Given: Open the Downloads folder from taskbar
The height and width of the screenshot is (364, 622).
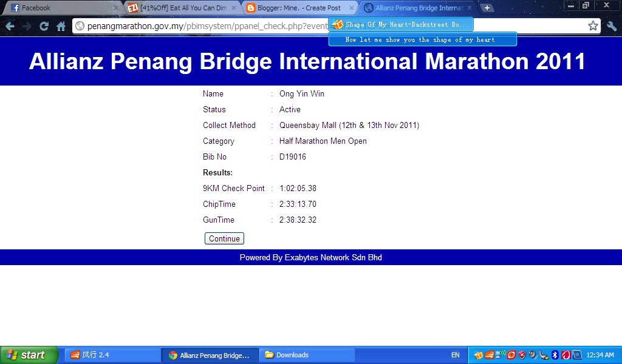Looking at the screenshot, I should (x=307, y=355).
